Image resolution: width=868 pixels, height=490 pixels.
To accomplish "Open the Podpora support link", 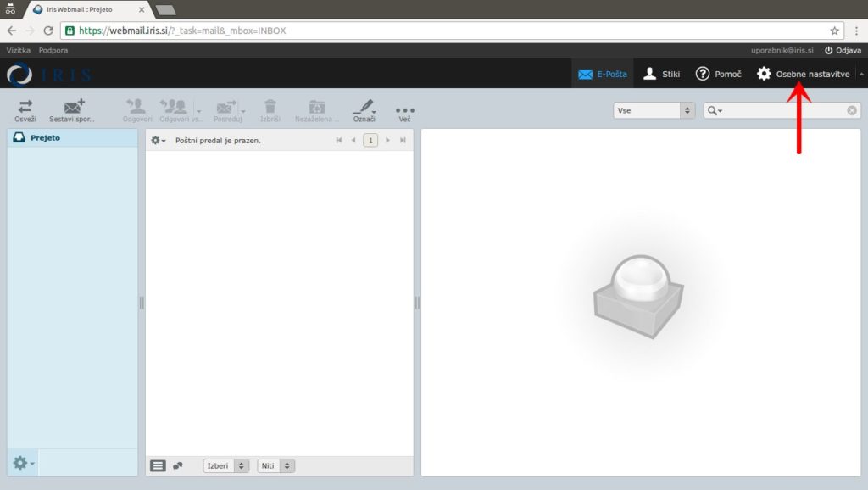I will [x=53, y=51].
